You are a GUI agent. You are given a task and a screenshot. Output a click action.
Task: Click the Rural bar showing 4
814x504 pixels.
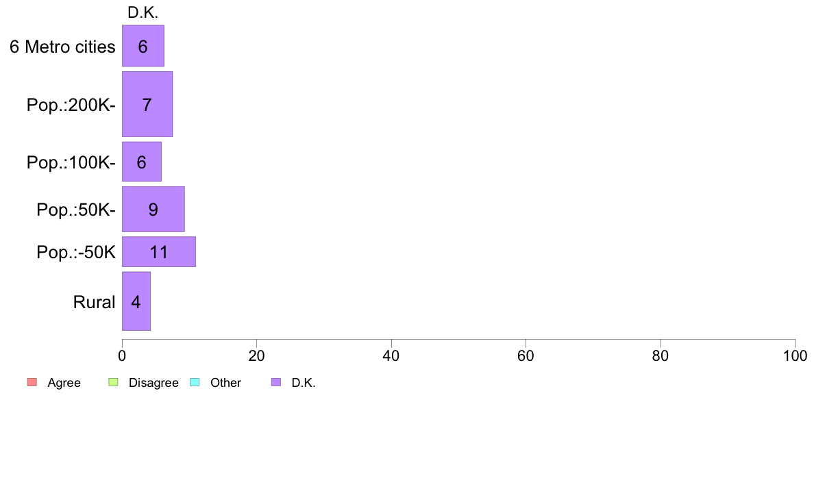pyautogui.click(x=136, y=301)
